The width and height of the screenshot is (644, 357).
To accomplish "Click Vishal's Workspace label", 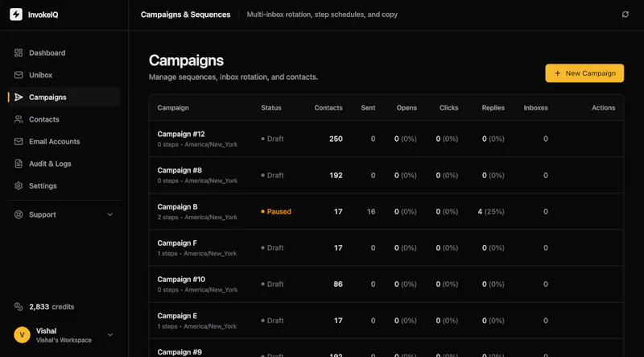I will click(64, 340).
